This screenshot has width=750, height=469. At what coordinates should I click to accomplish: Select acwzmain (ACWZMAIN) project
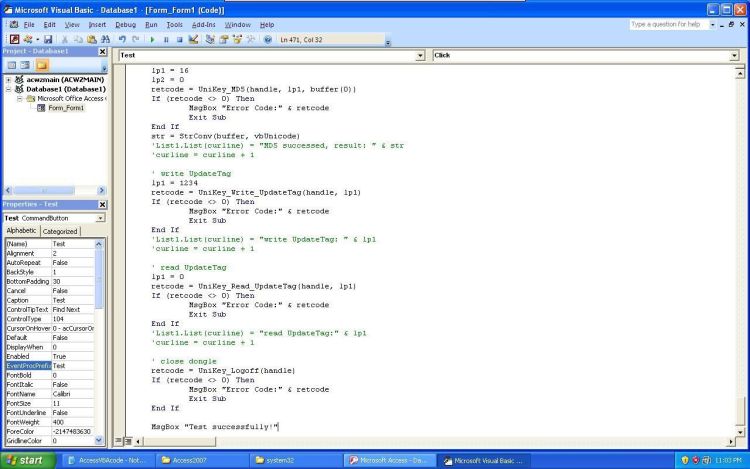pos(65,80)
